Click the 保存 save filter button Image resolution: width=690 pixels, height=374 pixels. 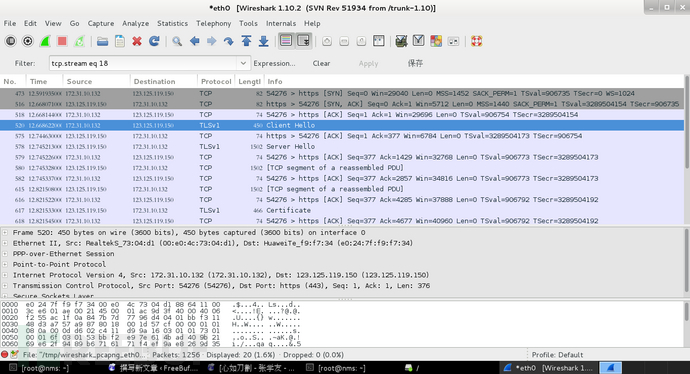pos(415,63)
